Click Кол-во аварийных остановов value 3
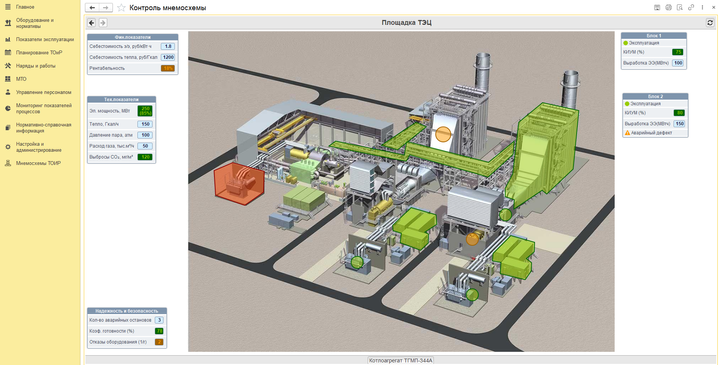 159,320
